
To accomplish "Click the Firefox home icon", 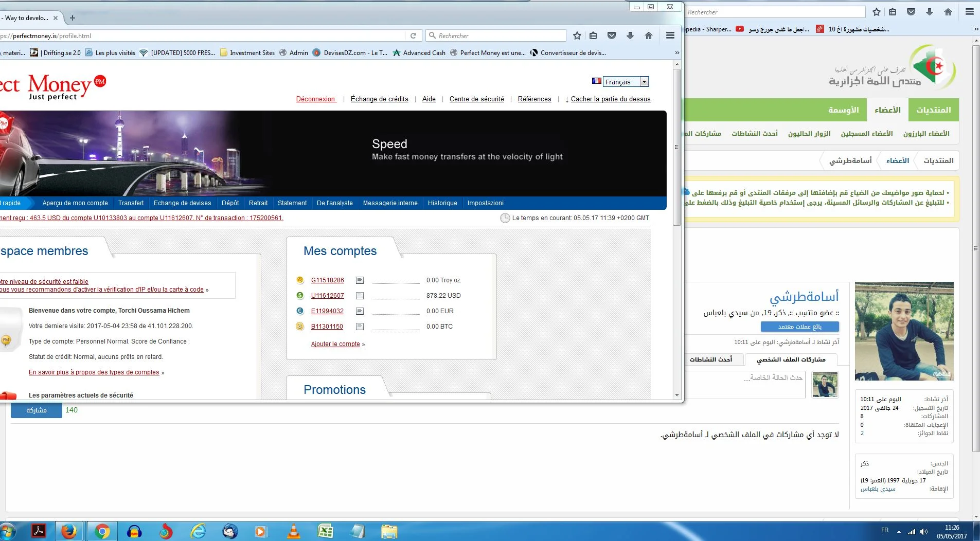I will [x=648, y=35].
